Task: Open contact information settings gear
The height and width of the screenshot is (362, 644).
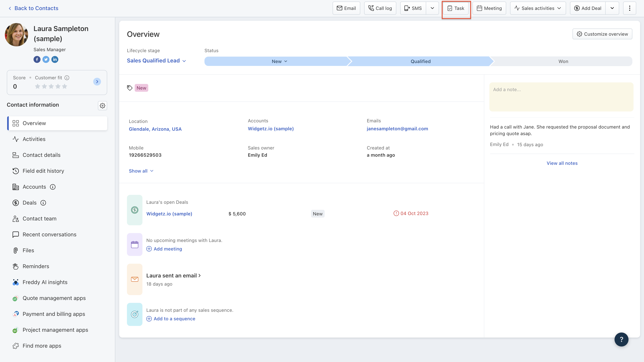Action: pos(102,105)
